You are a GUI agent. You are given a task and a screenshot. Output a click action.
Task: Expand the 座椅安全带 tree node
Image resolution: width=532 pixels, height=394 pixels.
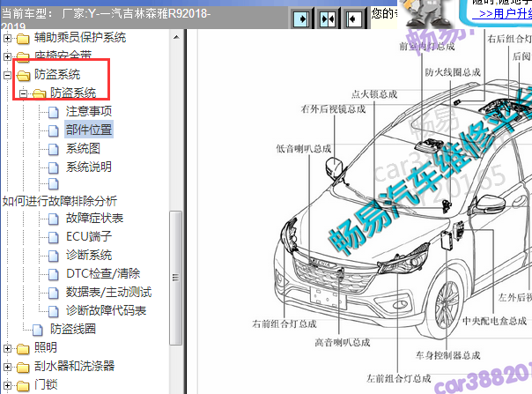click(7, 56)
